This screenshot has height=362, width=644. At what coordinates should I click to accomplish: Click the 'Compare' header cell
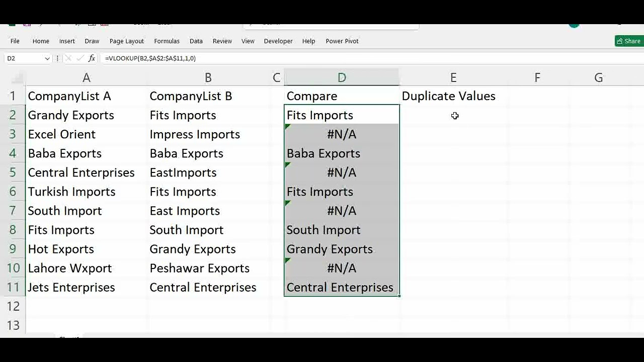click(x=342, y=96)
